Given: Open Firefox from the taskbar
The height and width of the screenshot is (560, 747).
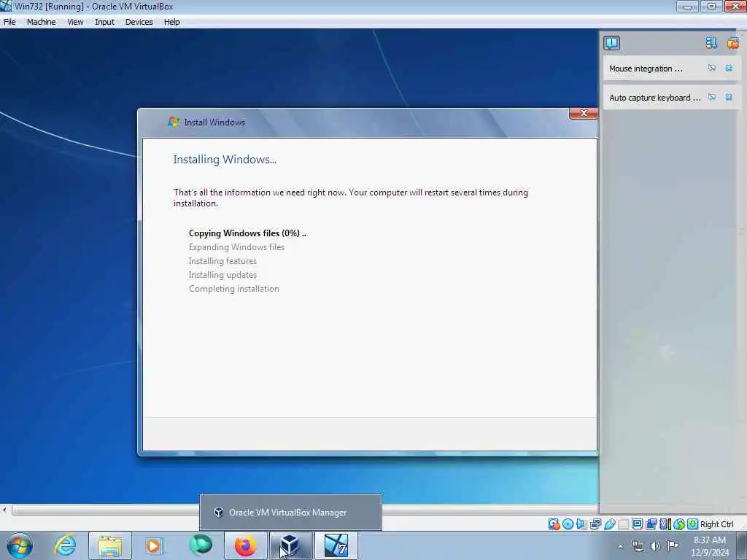Looking at the screenshot, I should (x=245, y=545).
